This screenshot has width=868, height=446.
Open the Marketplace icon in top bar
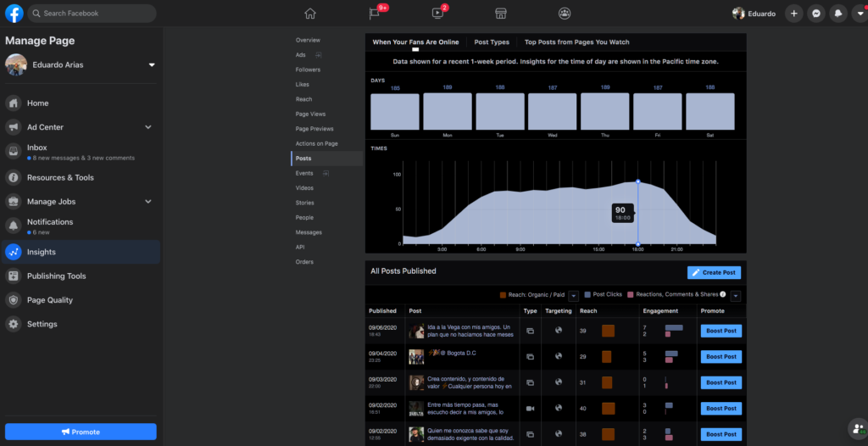(x=501, y=14)
